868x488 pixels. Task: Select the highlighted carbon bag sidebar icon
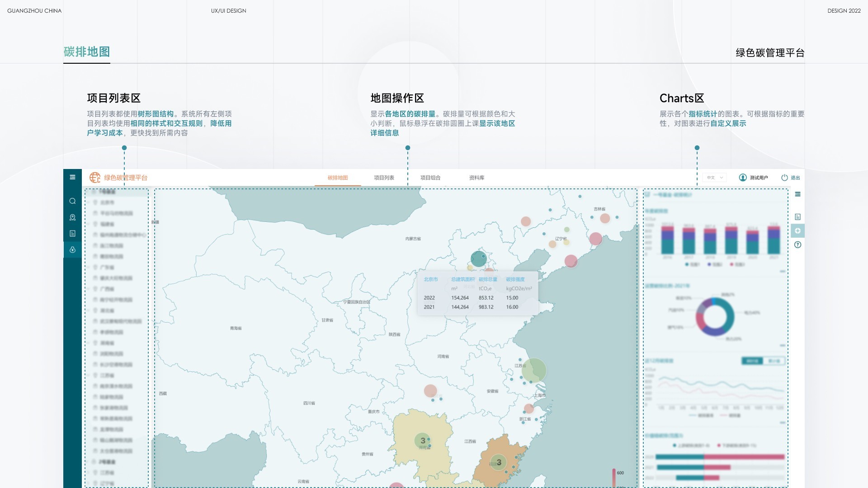(x=72, y=249)
